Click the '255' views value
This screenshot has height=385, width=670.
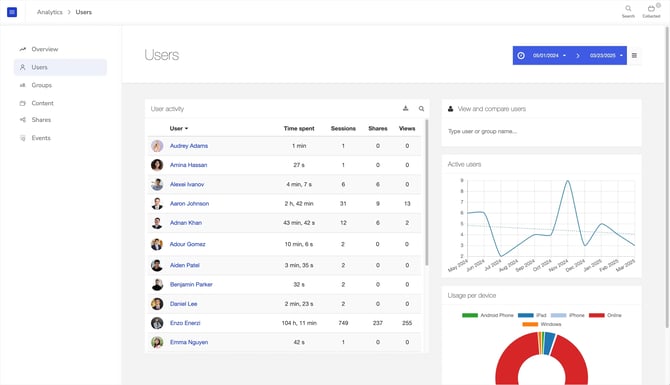pyautogui.click(x=407, y=323)
